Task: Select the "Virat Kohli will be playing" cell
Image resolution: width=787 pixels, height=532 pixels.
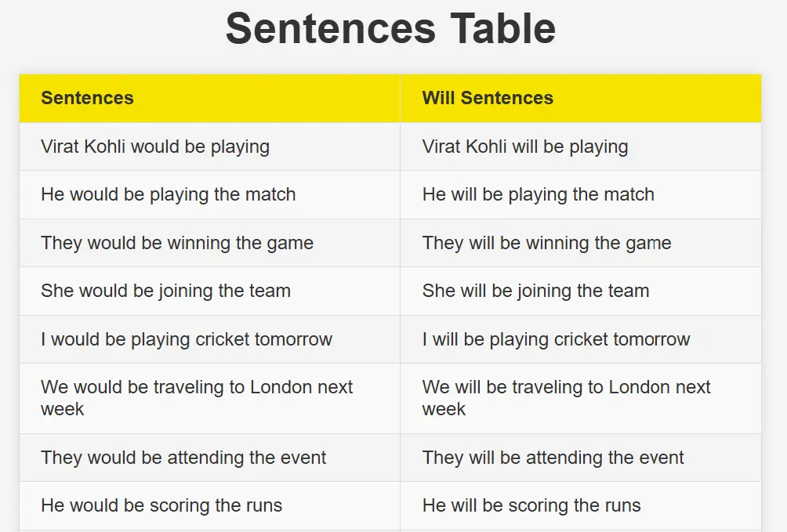Action: click(x=525, y=147)
